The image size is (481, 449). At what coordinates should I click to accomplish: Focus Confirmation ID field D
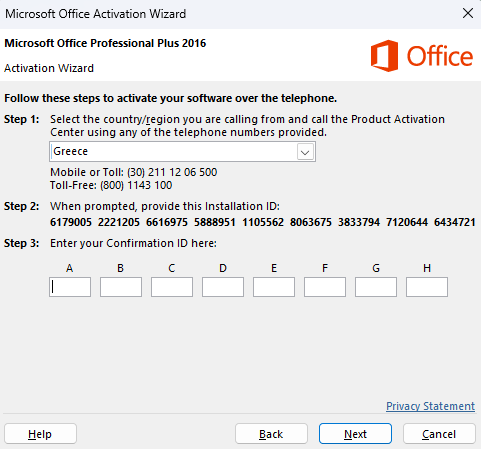[x=223, y=287]
